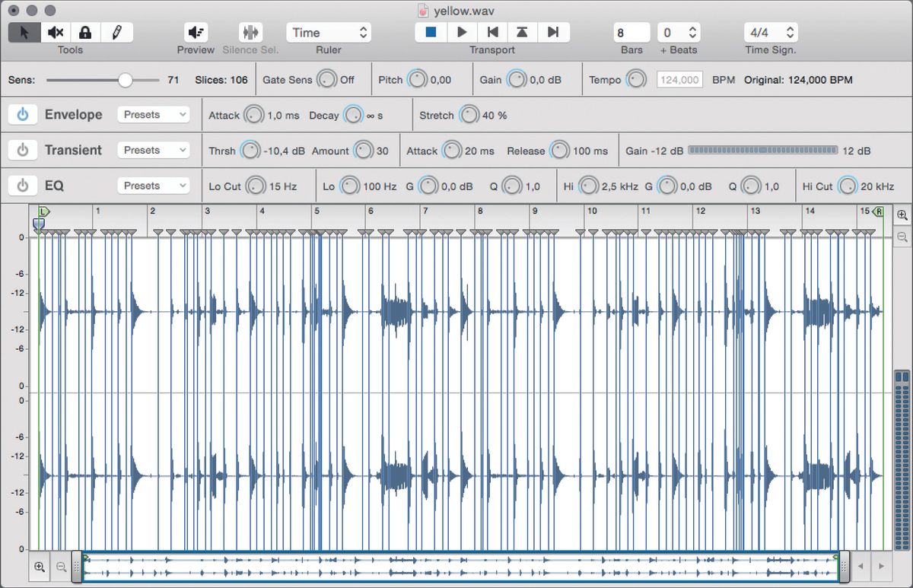Toggle the Envelope section power button
The width and height of the screenshot is (913, 588).
22,114
